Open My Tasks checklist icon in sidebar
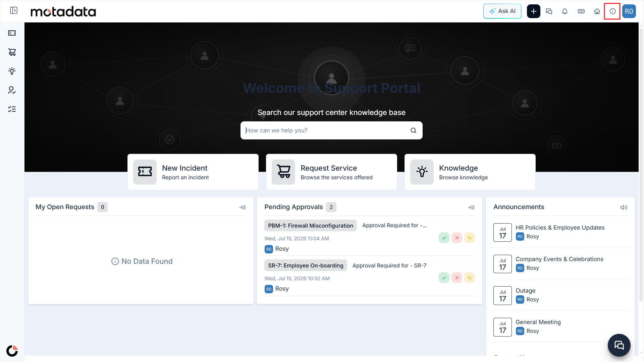 (12, 109)
